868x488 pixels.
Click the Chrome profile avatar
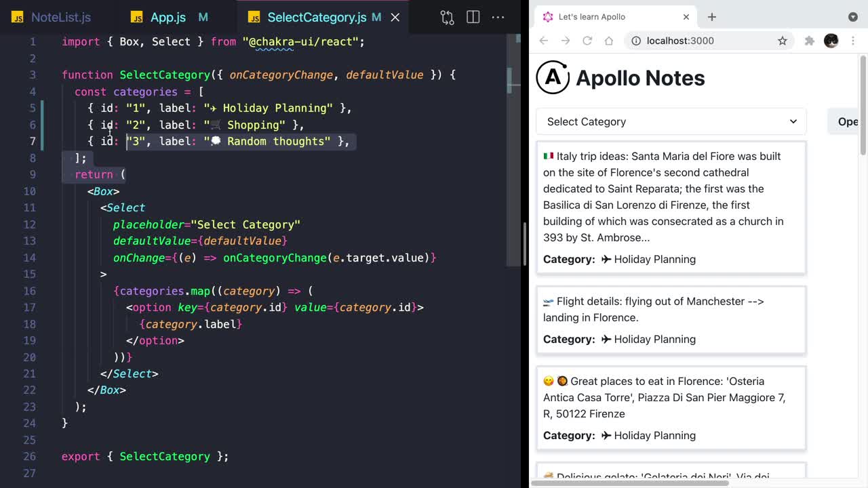point(831,41)
